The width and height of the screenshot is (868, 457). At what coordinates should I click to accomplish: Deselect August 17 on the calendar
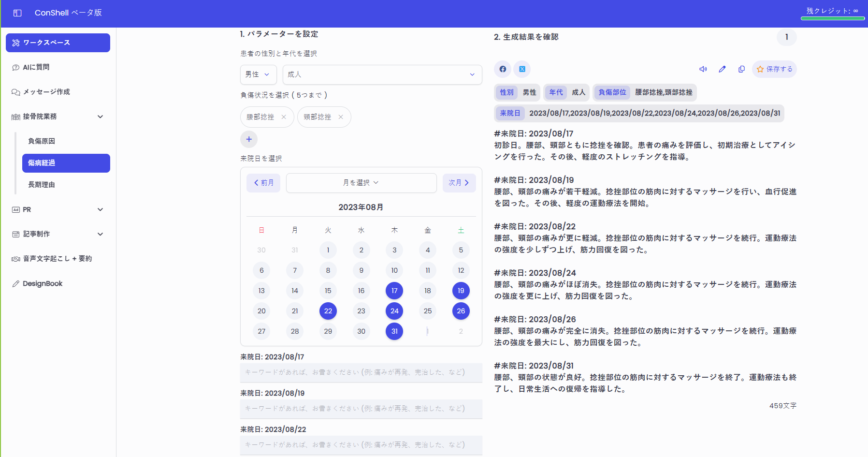[394, 291]
